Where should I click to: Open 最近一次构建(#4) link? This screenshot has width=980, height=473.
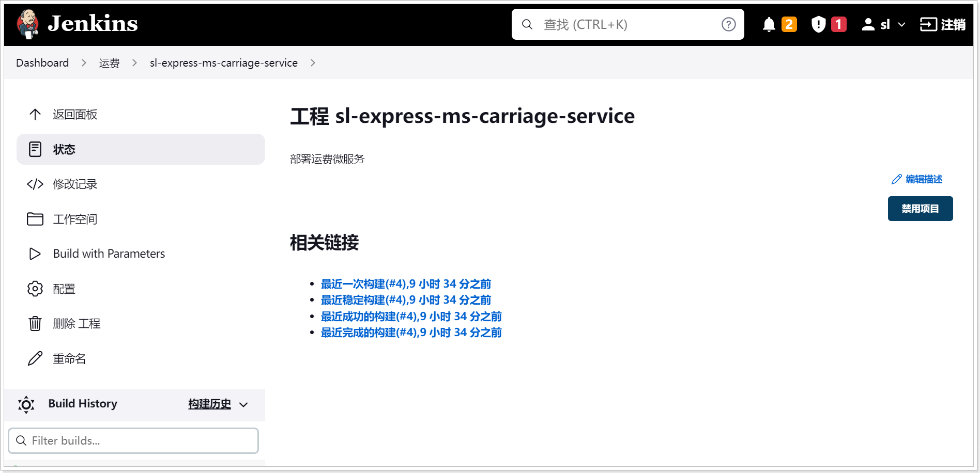(x=406, y=284)
